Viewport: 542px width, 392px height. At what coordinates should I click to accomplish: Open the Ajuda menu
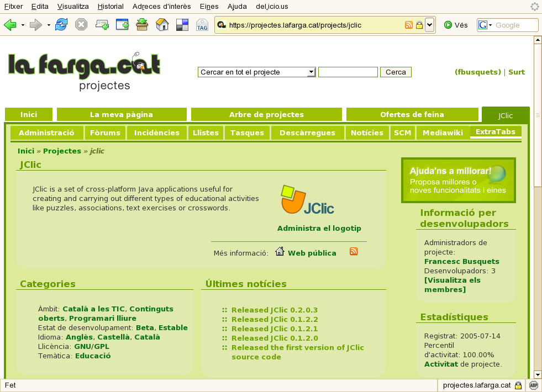point(237,6)
